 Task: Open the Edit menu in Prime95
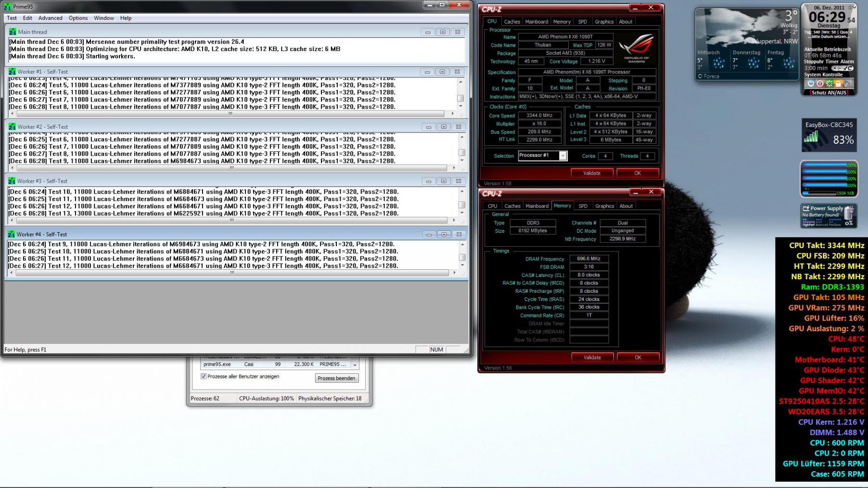[27, 18]
